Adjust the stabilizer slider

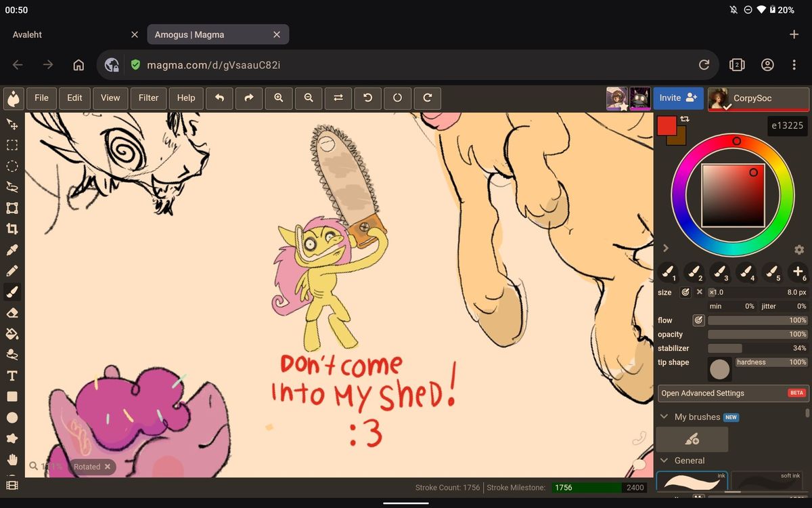pos(758,348)
